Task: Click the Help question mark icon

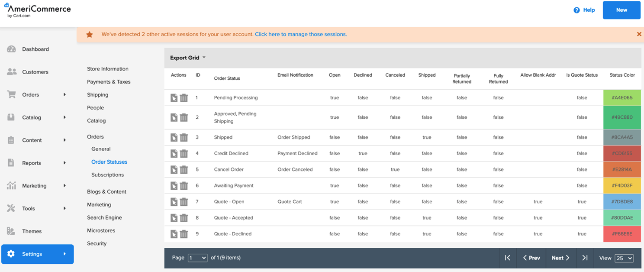Action: click(576, 10)
